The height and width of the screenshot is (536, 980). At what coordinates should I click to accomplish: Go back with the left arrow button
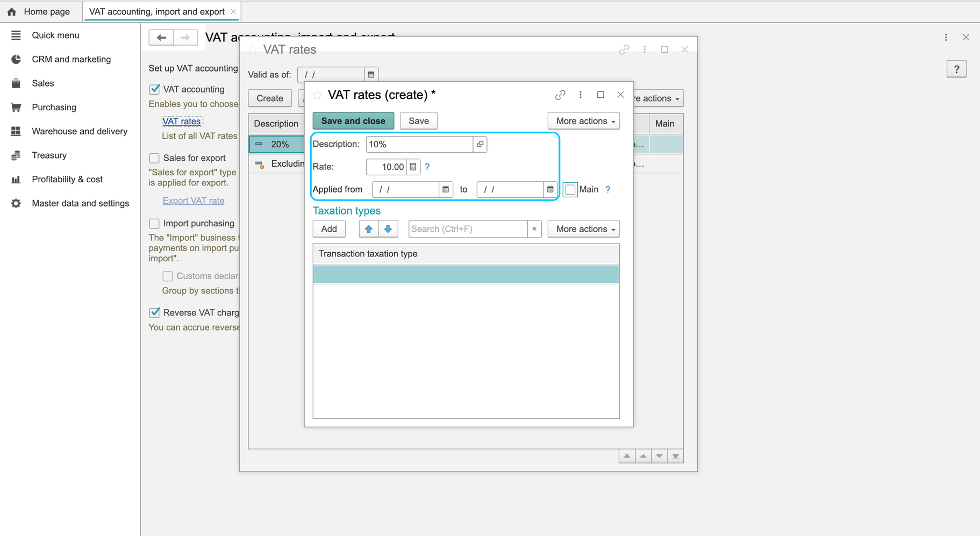[x=161, y=37]
